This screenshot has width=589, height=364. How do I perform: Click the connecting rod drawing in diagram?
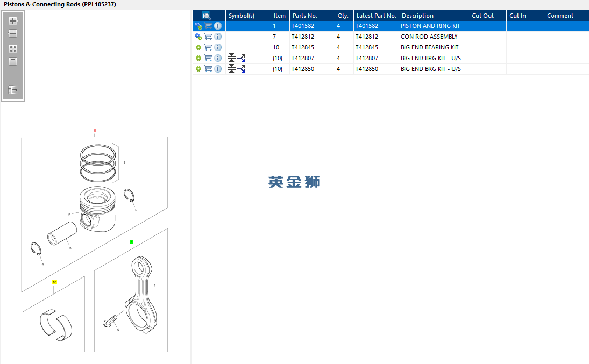click(141, 295)
